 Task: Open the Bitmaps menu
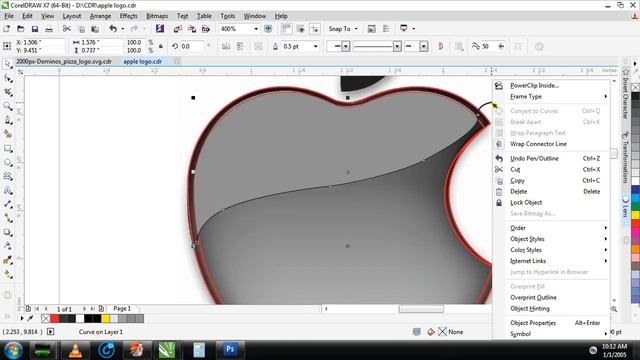coord(157,16)
